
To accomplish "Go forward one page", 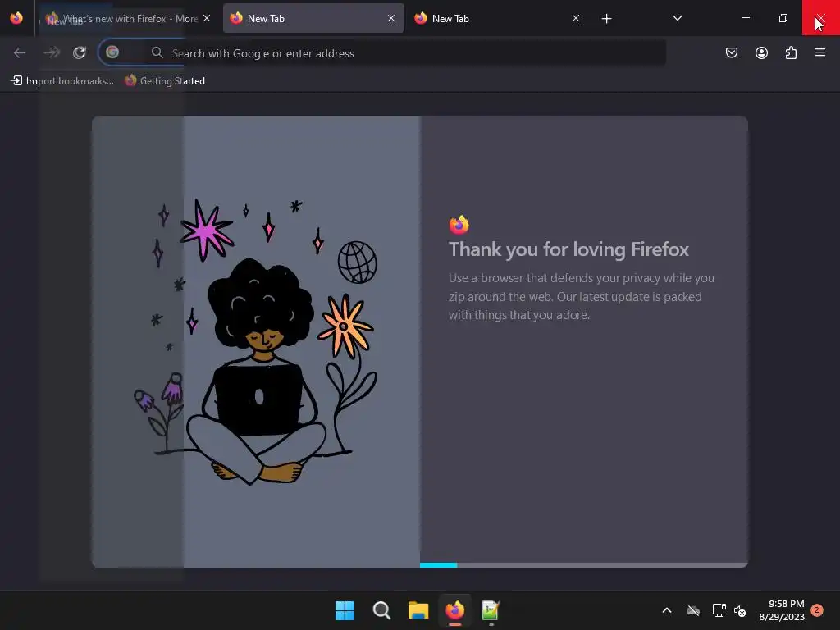I will (x=52, y=52).
